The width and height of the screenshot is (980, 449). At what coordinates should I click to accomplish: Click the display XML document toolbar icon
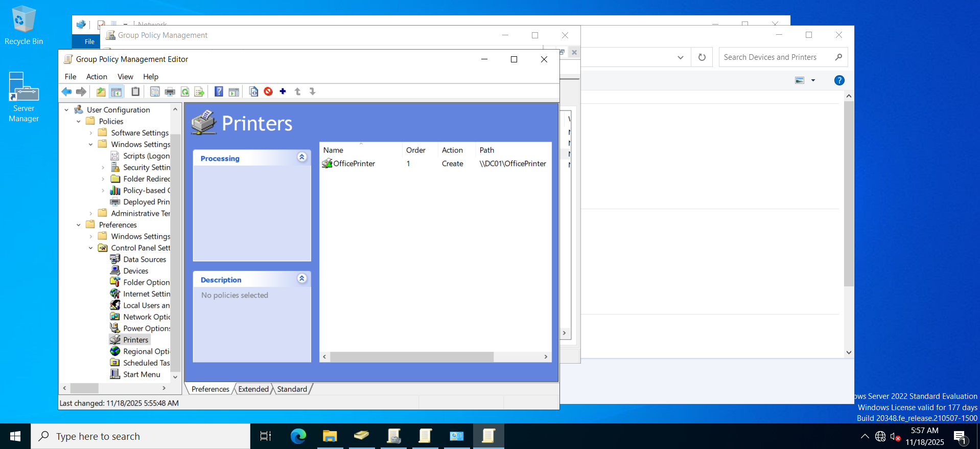pyautogui.click(x=253, y=92)
